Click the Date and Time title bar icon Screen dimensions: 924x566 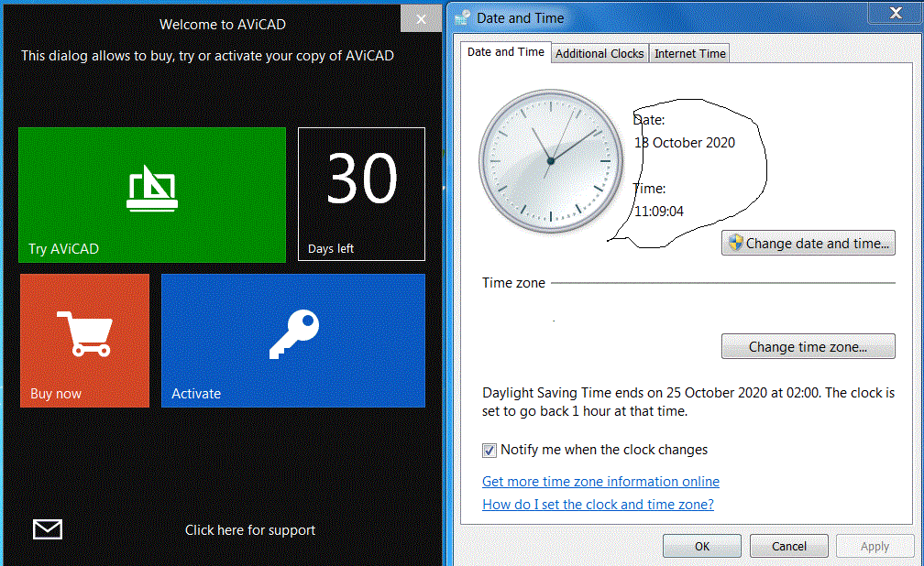pyautogui.click(x=463, y=18)
